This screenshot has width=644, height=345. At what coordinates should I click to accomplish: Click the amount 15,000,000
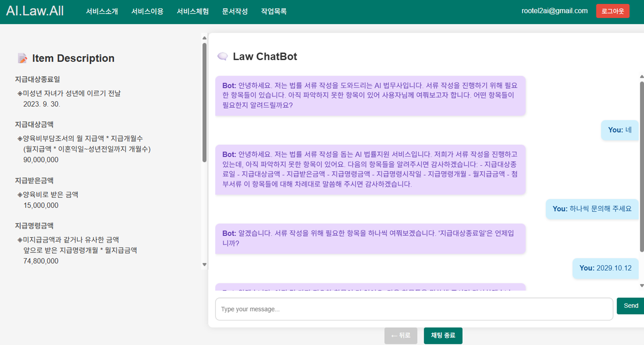point(41,205)
